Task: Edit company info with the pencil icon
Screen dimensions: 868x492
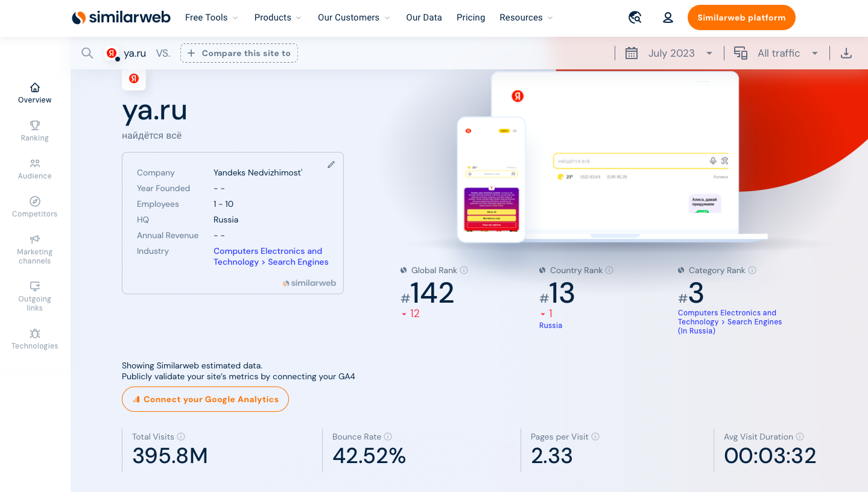Action: coord(331,165)
